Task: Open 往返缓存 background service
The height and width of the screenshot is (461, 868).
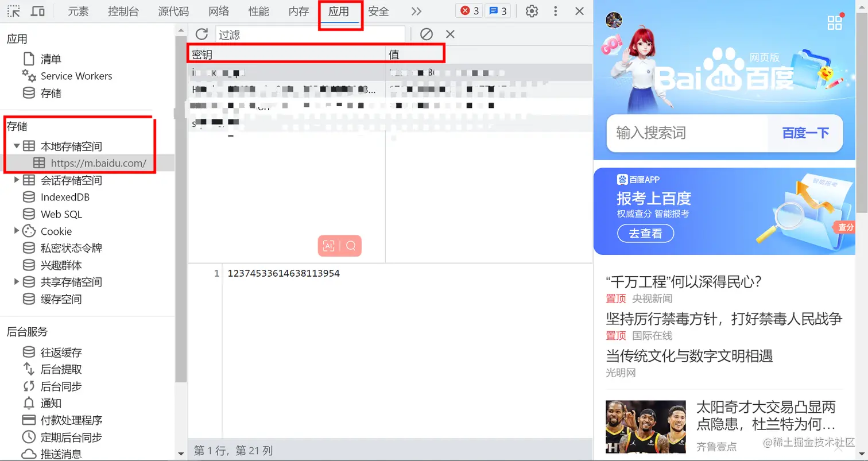Action: 61,352
